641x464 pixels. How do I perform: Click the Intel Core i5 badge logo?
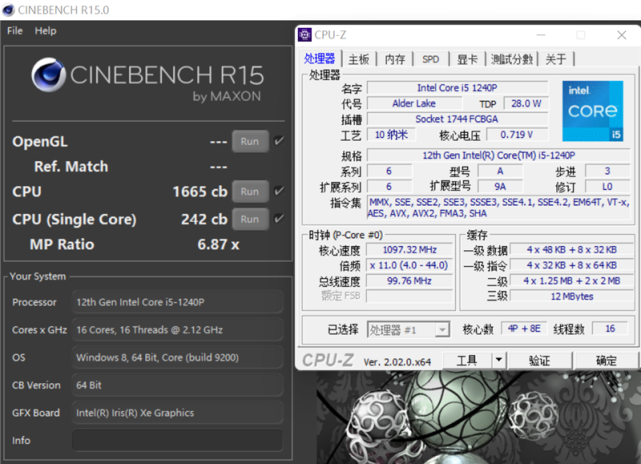click(592, 112)
